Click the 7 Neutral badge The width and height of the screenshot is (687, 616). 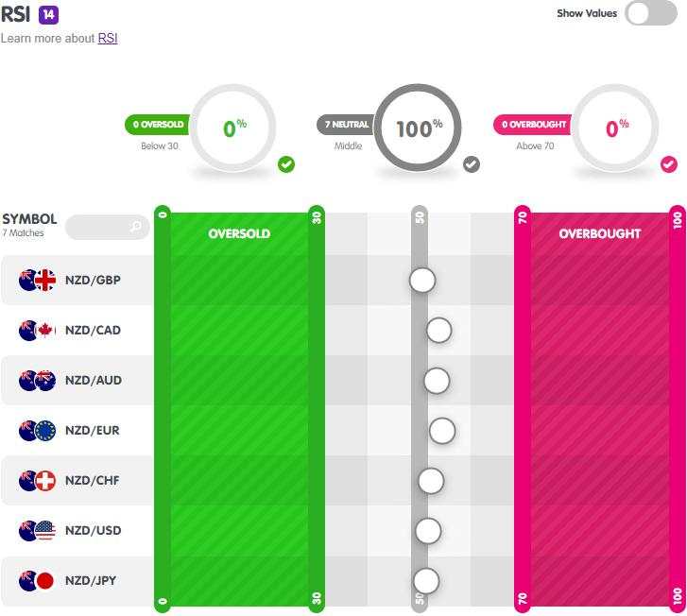tap(346, 125)
